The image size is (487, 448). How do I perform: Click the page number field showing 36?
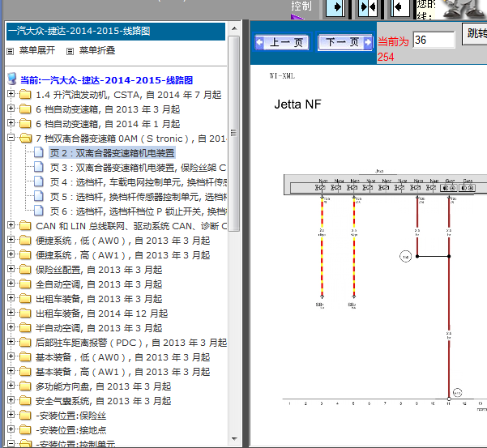[434, 40]
